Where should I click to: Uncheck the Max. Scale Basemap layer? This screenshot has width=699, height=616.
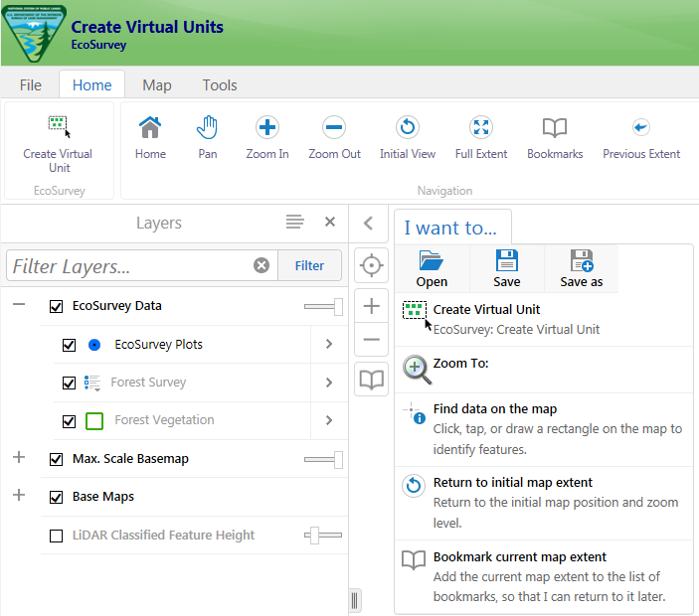coord(56,459)
